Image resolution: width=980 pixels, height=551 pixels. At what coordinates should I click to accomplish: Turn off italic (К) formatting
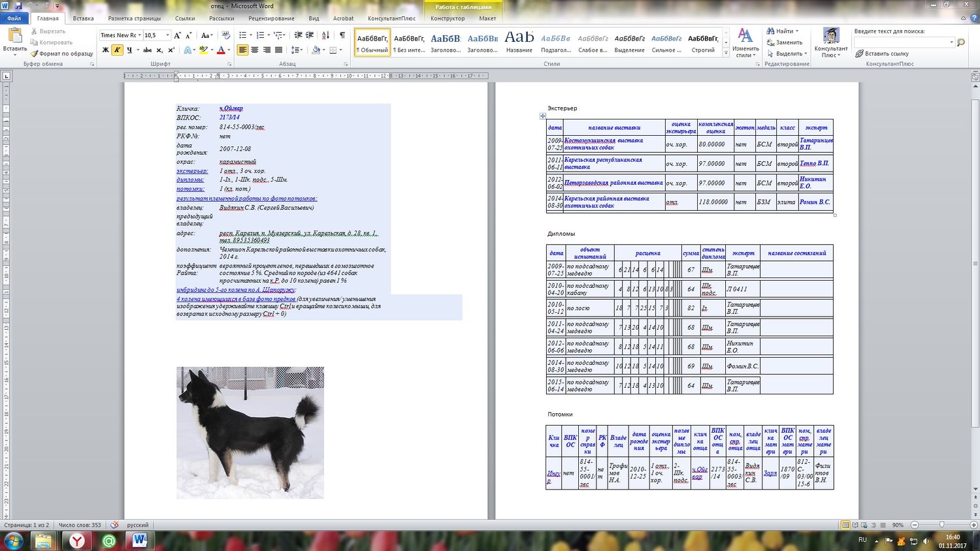pyautogui.click(x=117, y=50)
